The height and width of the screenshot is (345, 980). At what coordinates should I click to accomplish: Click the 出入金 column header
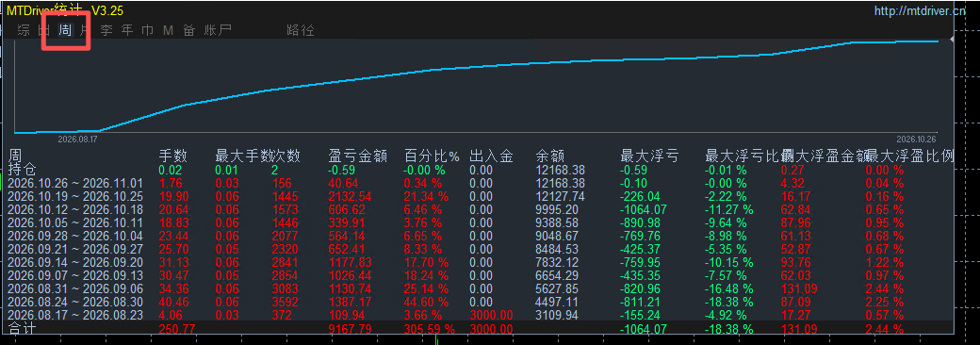point(491,156)
